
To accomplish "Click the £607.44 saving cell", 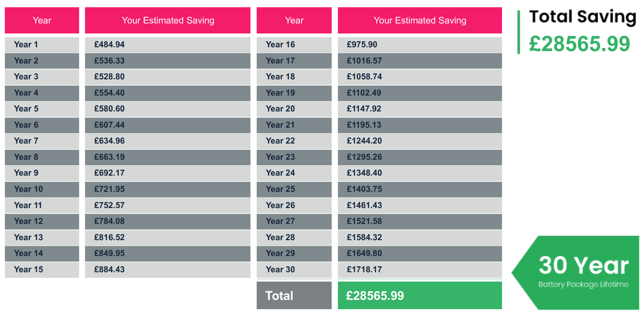I will [x=109, y=125].
